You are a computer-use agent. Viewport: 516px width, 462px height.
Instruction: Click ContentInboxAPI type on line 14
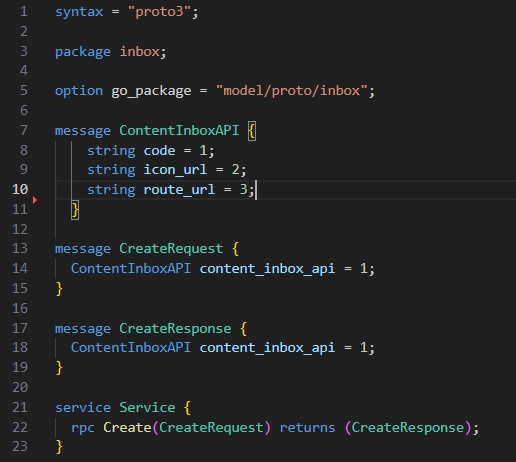pos(131,268)
